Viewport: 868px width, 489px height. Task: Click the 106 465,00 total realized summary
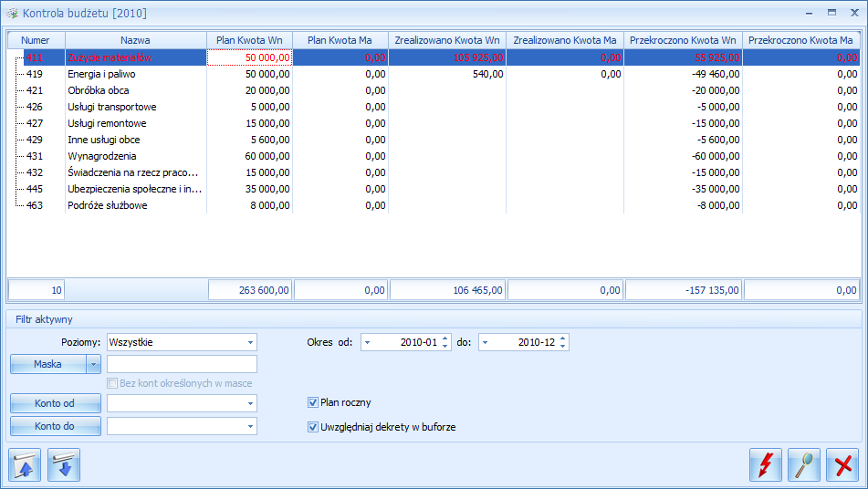tap(447, 290)
